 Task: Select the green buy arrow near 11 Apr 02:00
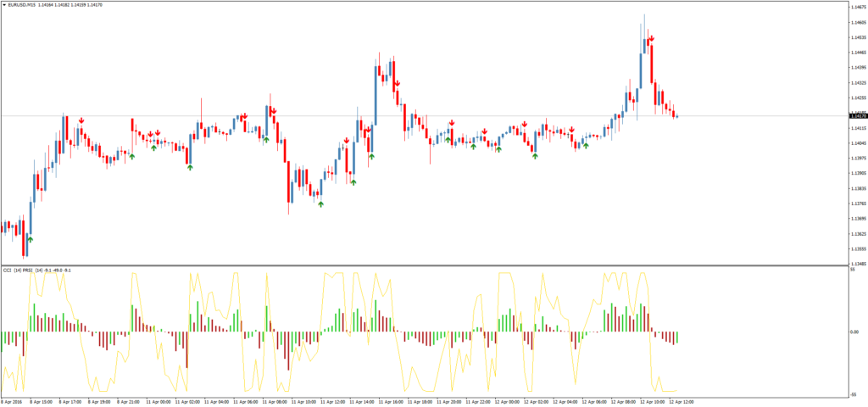[x=190, y=168]
